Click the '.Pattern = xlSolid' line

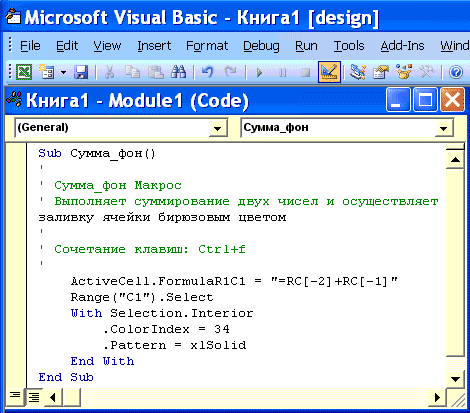174,345
